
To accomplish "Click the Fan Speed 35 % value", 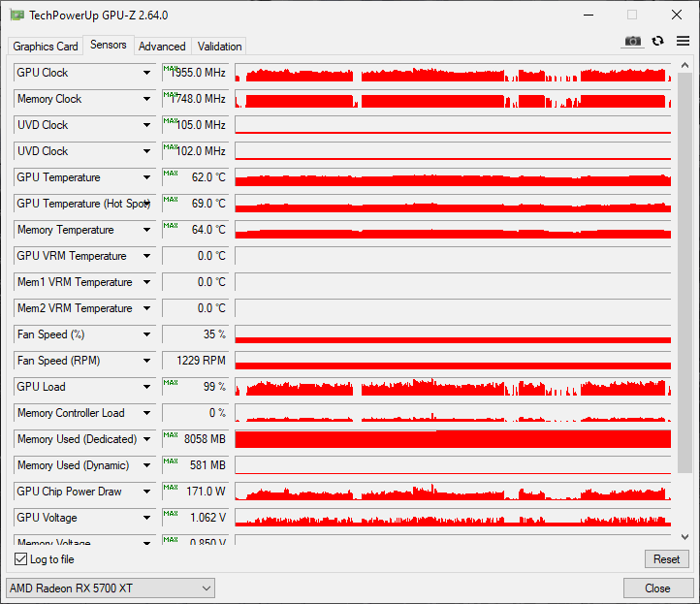I will pos(196,334).
